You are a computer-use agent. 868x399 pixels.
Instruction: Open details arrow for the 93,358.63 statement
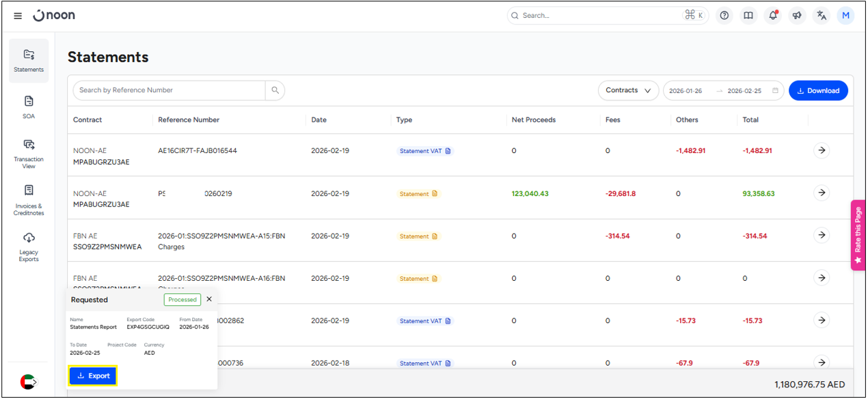point(822,193)
